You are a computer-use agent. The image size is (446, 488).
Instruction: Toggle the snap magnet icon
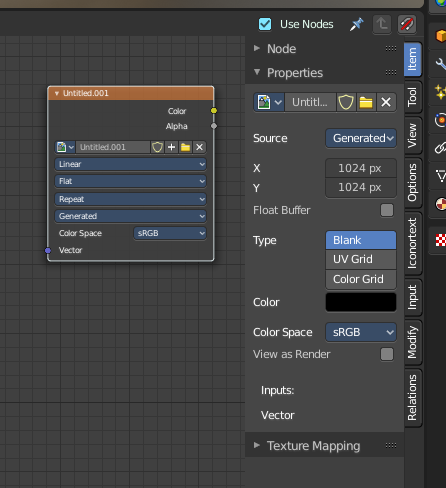pos(407,24)
